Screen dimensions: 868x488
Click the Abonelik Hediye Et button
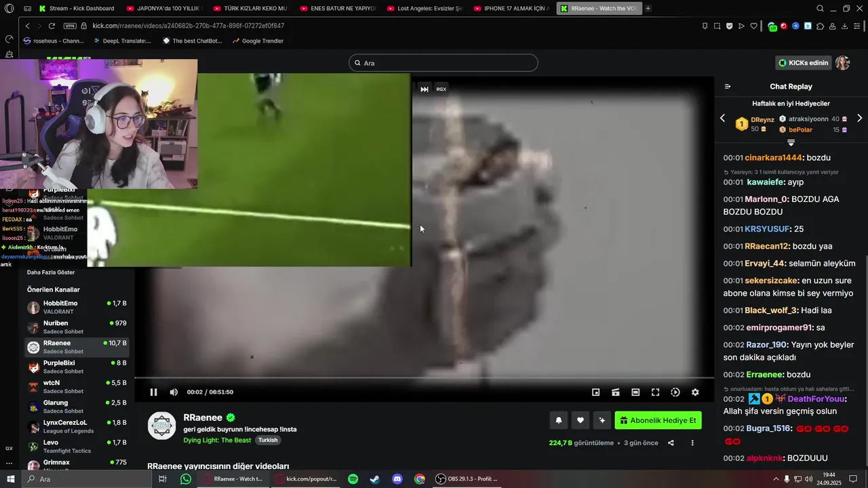658,420
